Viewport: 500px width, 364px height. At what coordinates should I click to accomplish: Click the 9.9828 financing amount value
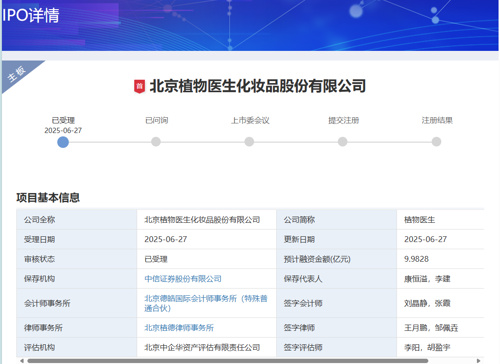tap(416, 259)
